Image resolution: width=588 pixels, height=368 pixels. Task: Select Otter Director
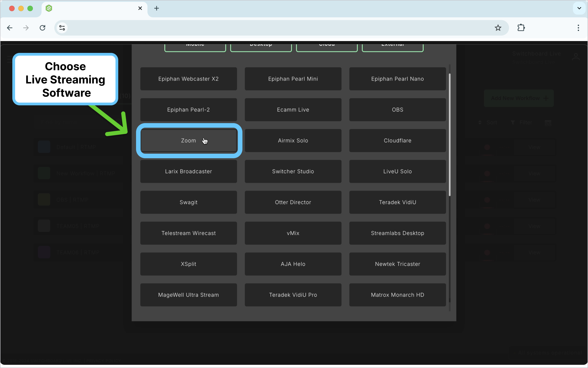[x=293, y=202]
